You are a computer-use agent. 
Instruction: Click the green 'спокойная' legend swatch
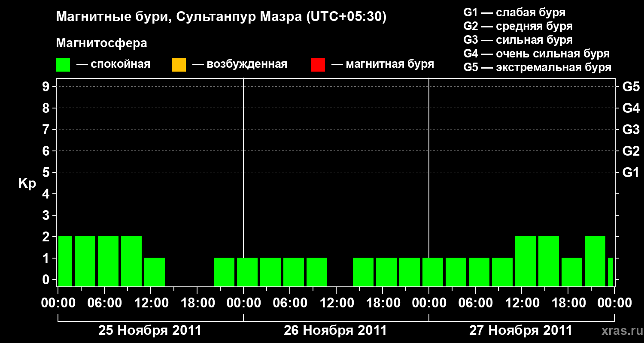click(x=63, y=65)
